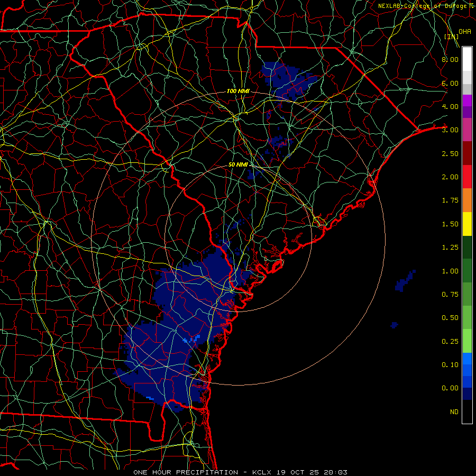Click the NEXLAB-College of DuPage credit text
Screen dimensions: 476x476
click(426, 6)
